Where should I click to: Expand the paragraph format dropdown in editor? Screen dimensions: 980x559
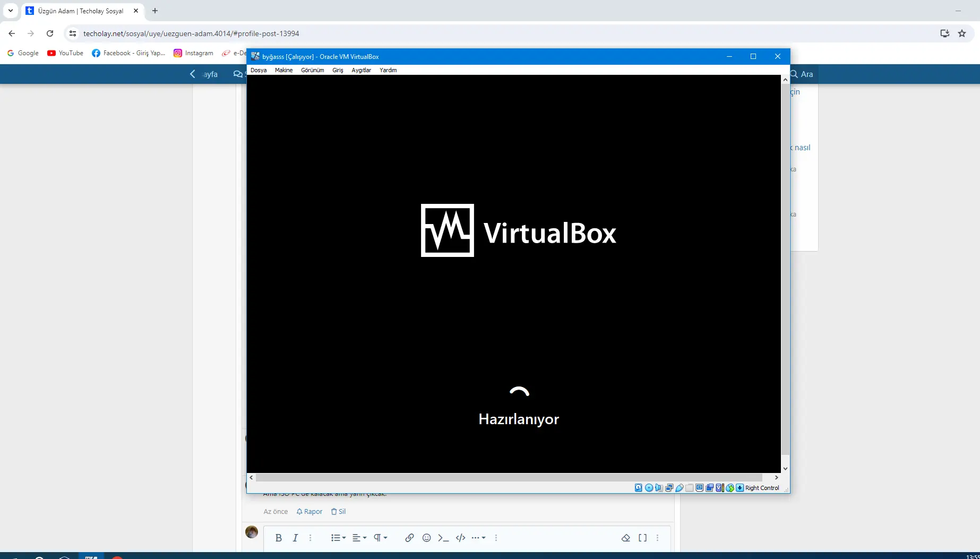(380, 538)
